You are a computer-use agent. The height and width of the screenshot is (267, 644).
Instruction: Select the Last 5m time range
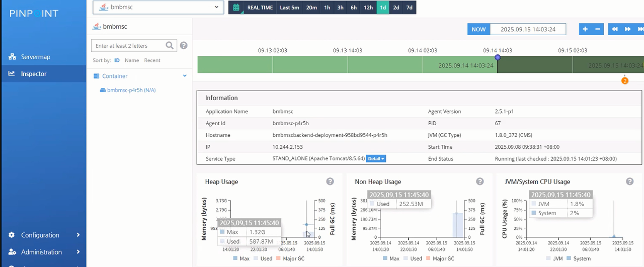(x=289, y=8)
